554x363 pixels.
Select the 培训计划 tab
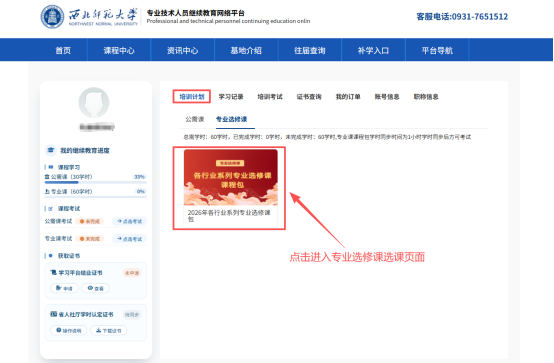pyautogui.click(x=192, y=96)
